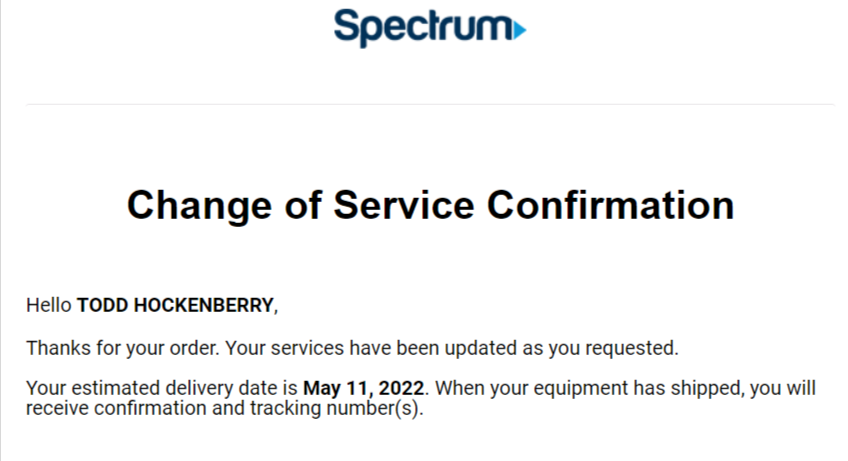Click the word "Service" in the heading

pos(404,205)
